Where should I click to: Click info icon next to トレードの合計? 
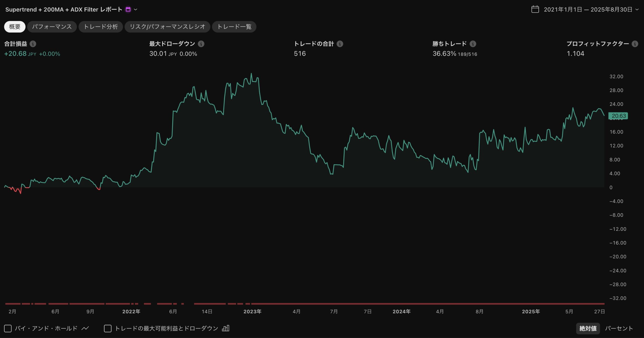point(340,44)
